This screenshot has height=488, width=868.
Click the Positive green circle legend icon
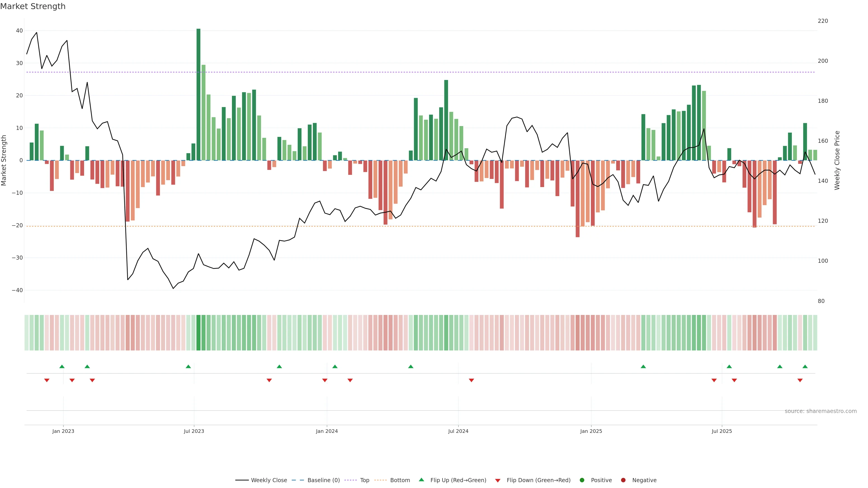click(x=582, y=480)
